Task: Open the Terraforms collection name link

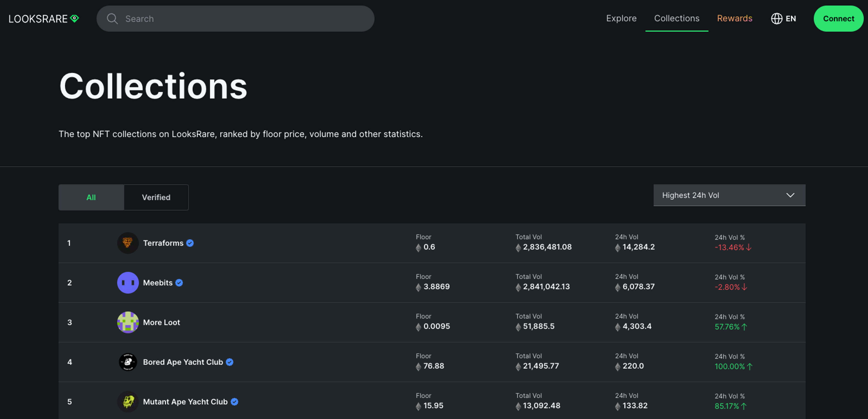Action: pyautogui.click(x=163, y=243)
